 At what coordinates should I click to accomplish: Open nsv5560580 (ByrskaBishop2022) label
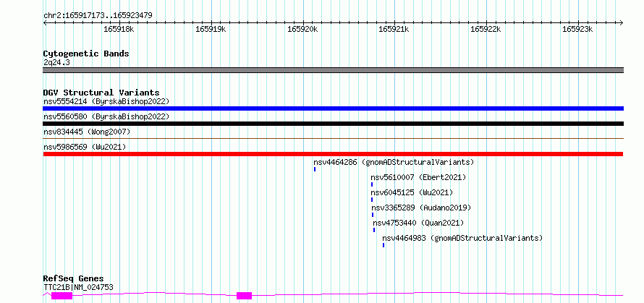pyautogui.click(x=106, y=116)
